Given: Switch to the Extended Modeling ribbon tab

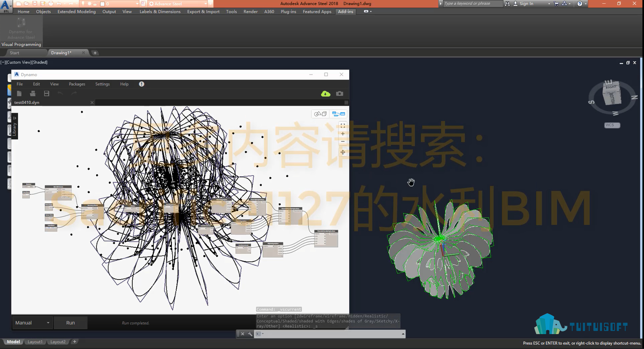Looking at the screenshot, I should pyautogui.click(x=77, y=12).
